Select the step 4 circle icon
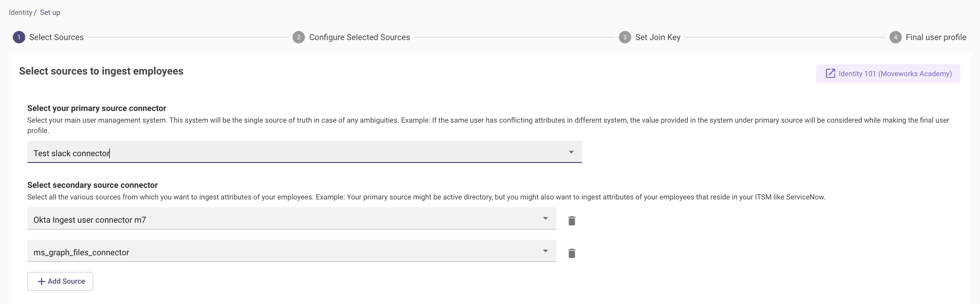 [895, 37]
